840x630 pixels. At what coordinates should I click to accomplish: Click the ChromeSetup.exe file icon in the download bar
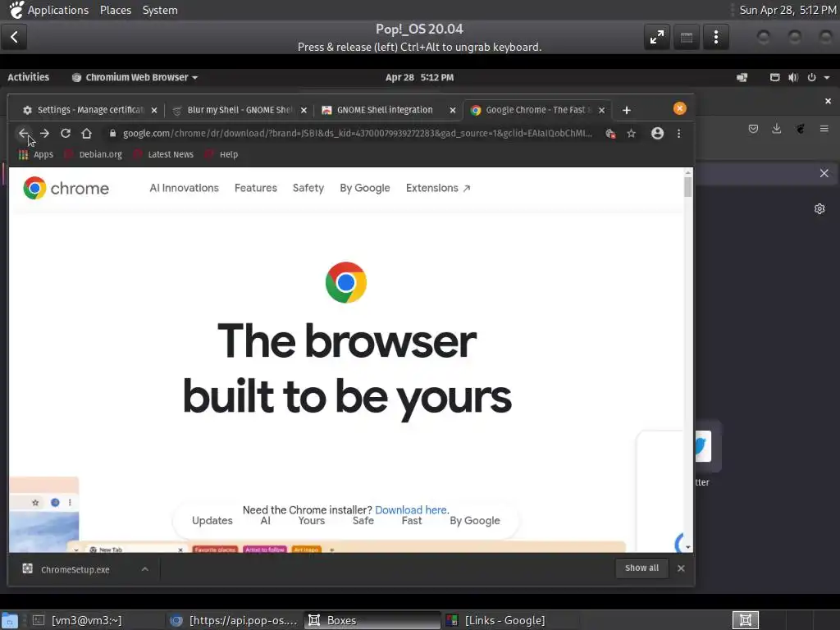[27, 568]
